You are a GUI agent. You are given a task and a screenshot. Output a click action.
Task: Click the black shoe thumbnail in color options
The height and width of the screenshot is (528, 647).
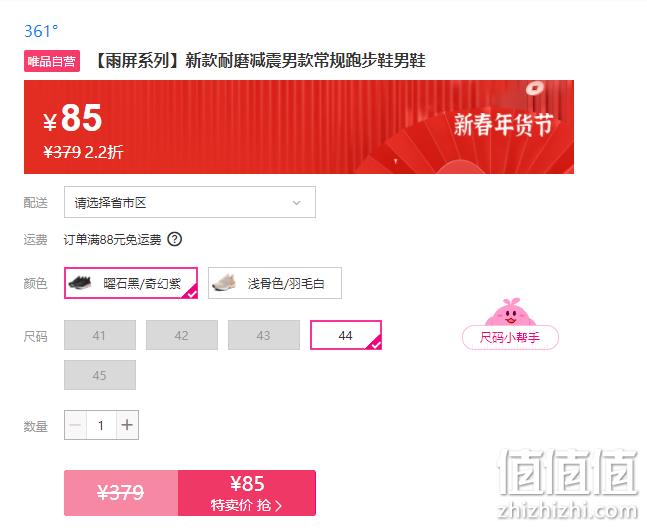[80, 283]
